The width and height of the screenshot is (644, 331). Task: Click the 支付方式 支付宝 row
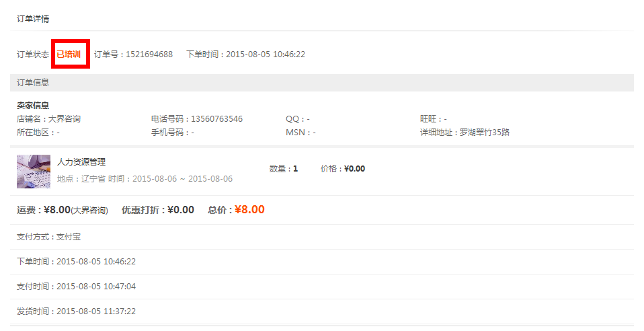click(49, 237)
